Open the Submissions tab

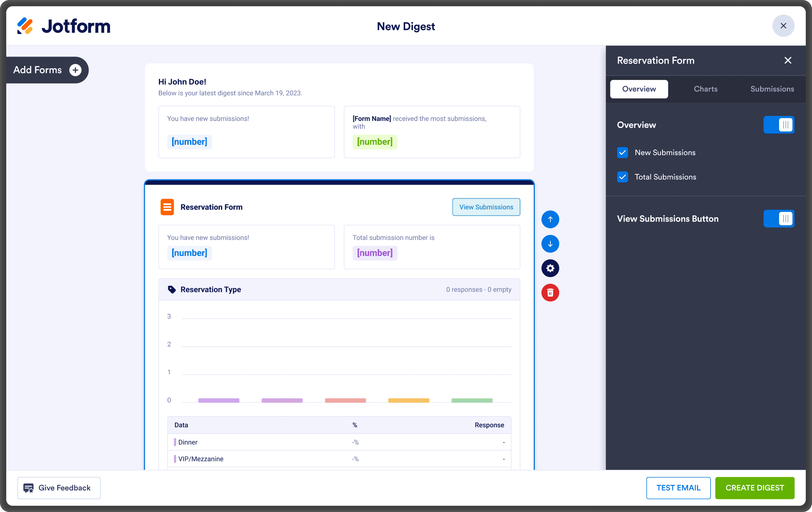pos(772,89)
